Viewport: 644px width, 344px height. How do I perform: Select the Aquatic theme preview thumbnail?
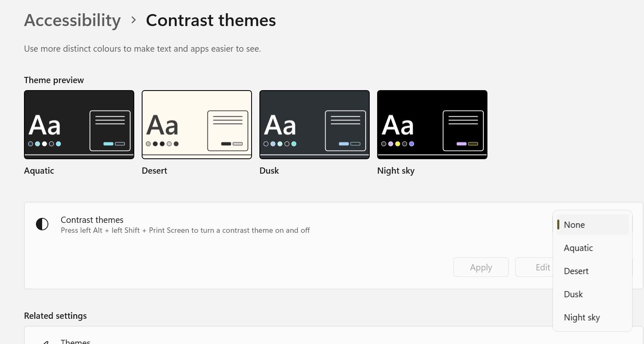point(79,124)
